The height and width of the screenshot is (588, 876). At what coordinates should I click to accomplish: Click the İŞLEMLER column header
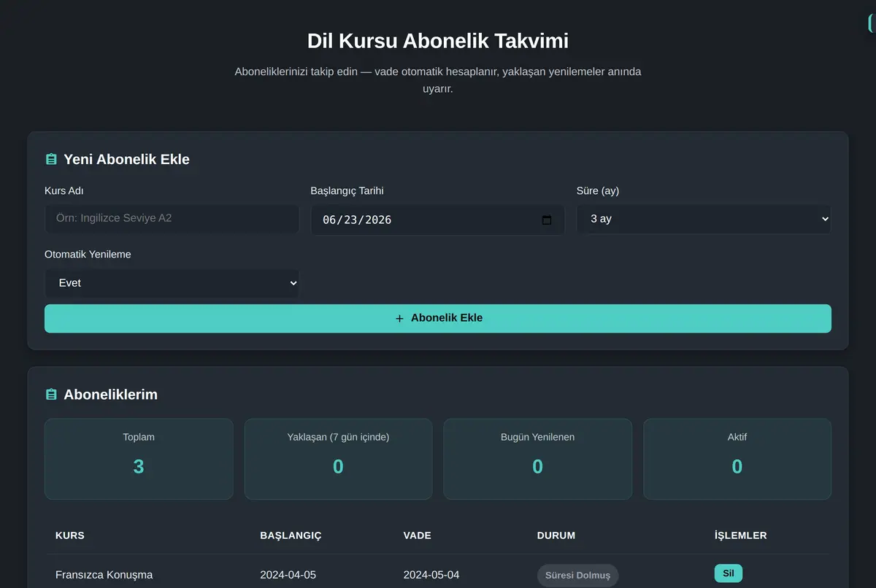[x=740, y=535]
